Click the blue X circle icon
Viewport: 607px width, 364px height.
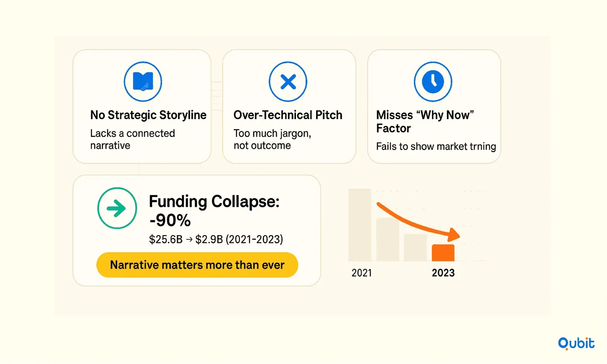(x=288, y=81)
